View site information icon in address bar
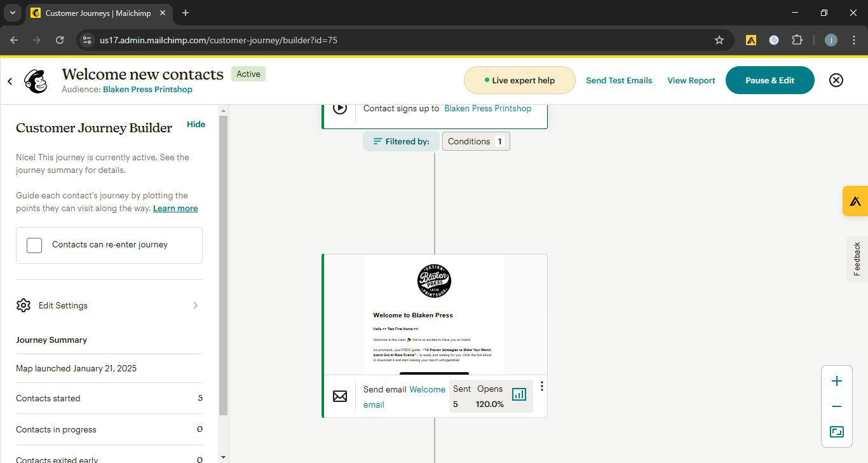The image size is (868, 463). 87,40
